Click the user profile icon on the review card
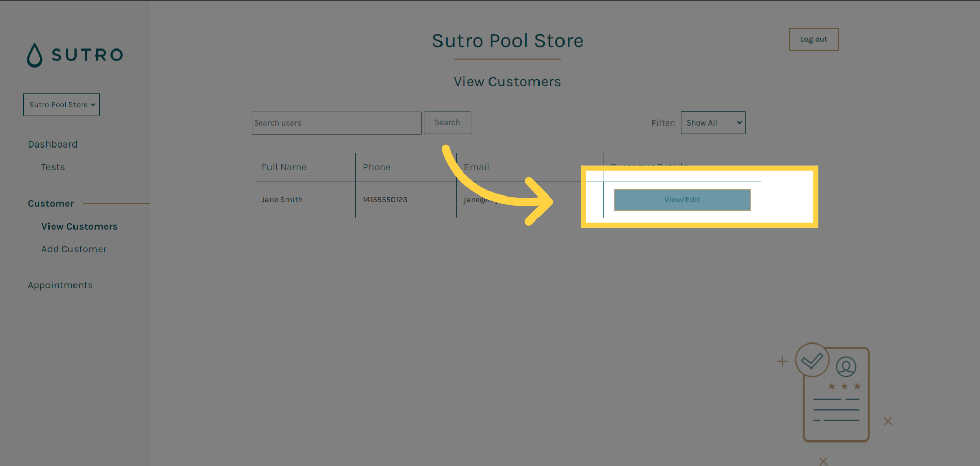The image size is (980, 466). (x=846, y=366)
